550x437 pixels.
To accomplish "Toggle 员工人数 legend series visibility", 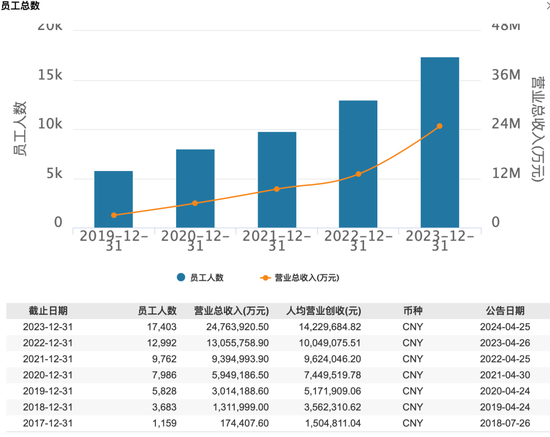I will [200, 278].
